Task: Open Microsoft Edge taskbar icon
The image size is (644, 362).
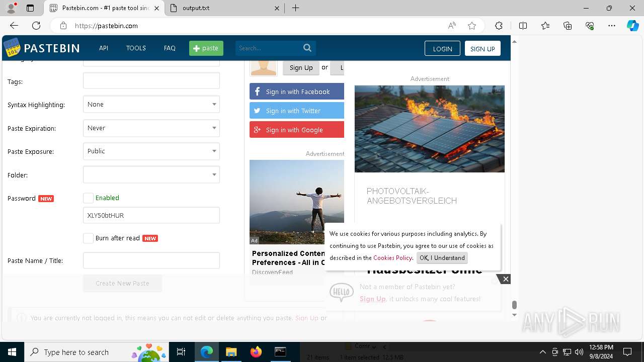Action: [x=207, y=352]
